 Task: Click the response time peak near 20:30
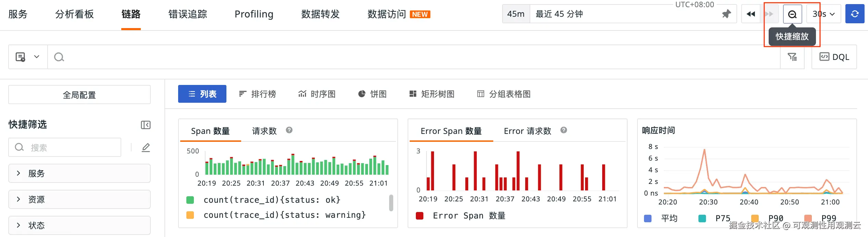[704, 150]
